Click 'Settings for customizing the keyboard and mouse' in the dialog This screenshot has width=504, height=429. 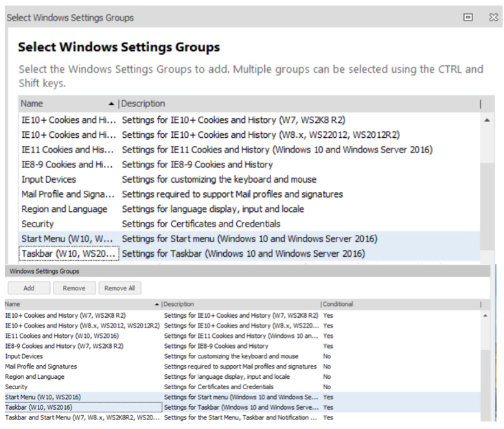click(x=219, y=179)
